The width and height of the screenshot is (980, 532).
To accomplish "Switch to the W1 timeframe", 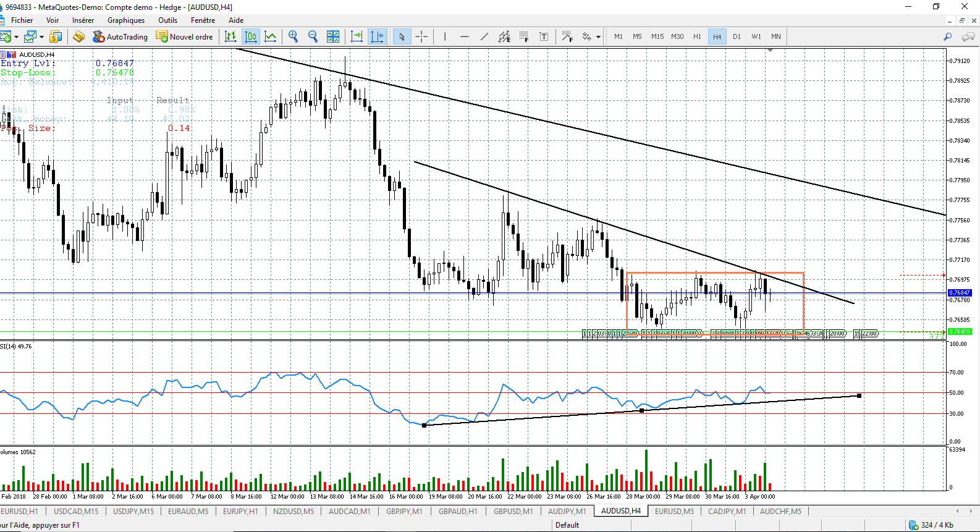I will click(756, 37).
